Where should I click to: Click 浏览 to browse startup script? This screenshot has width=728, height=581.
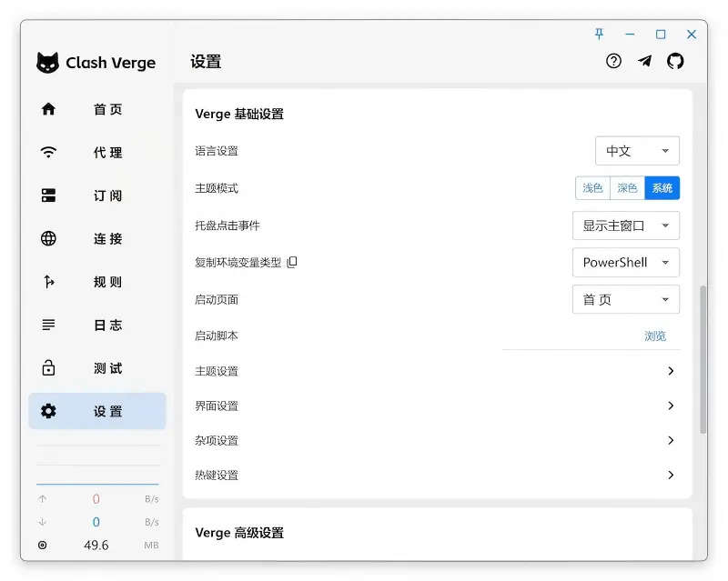tap(655, 336)
